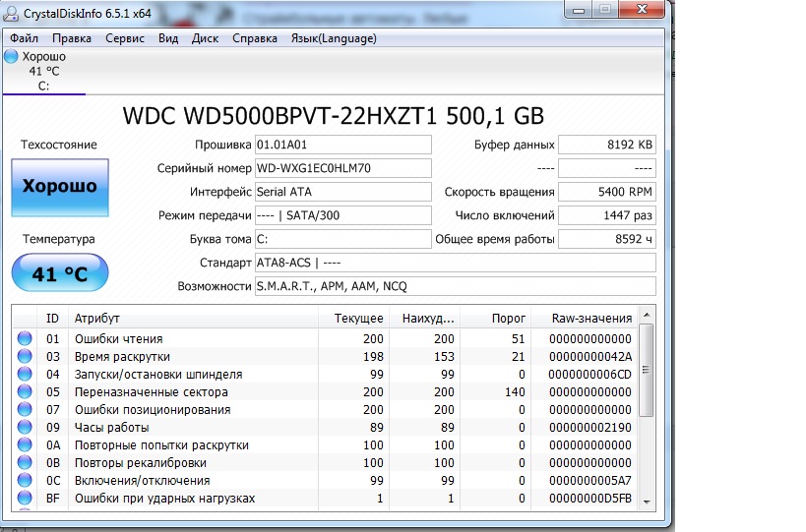
Task: Open the Файл menu
Action: [24, 38]
